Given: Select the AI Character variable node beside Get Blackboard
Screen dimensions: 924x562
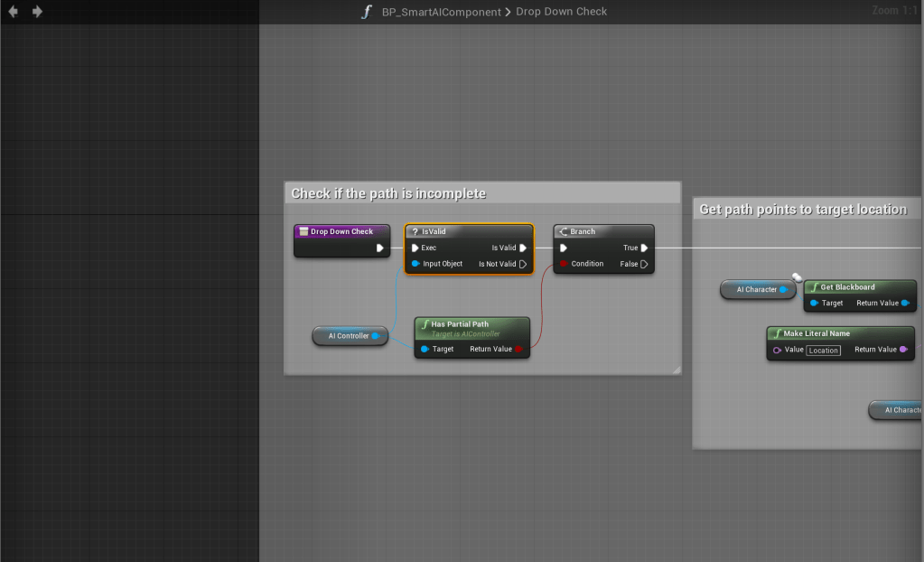Looking at the screenshot, I should [x=758, y=289].
